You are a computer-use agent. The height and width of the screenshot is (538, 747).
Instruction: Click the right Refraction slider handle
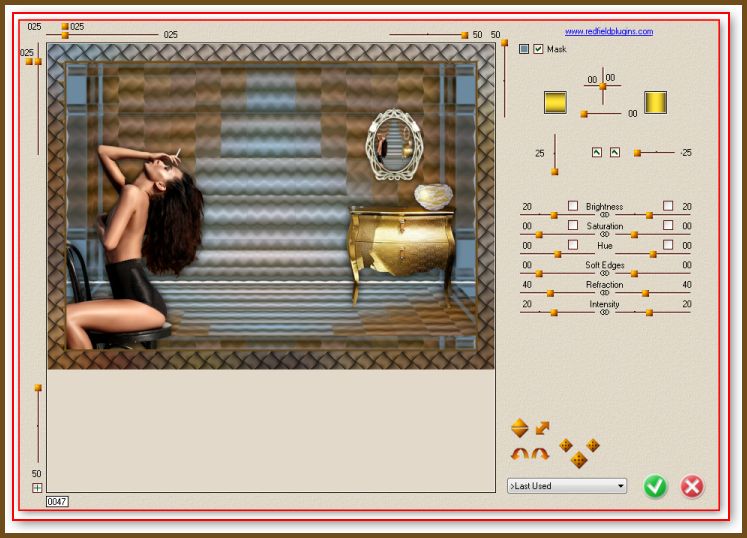click(x=645, y=294)
